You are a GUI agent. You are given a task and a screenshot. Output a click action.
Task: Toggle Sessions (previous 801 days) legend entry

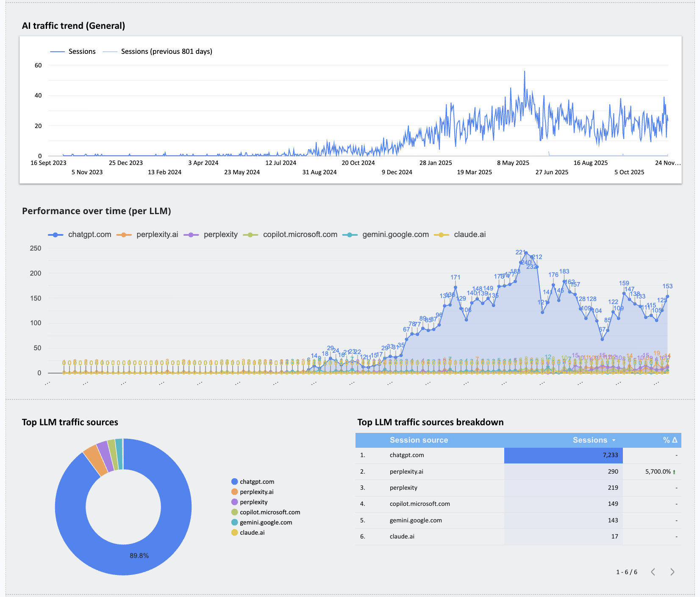(158, 51)
